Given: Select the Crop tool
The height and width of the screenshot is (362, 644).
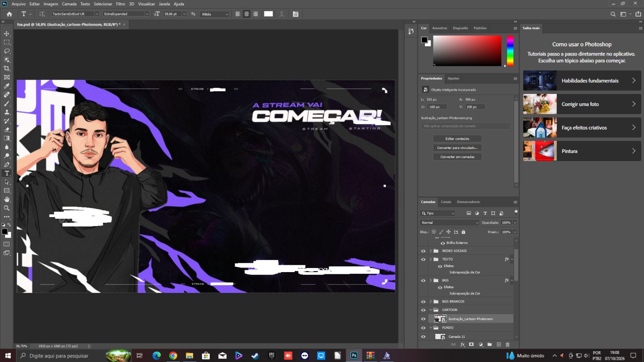Looking at the screenshot, I should (x=7, y=68).
